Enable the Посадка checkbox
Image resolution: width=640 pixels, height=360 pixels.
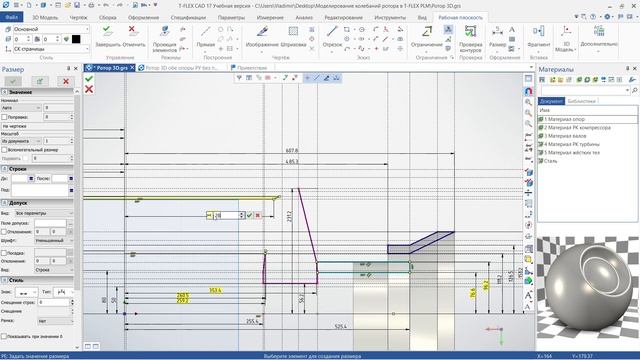coord(4,253)
